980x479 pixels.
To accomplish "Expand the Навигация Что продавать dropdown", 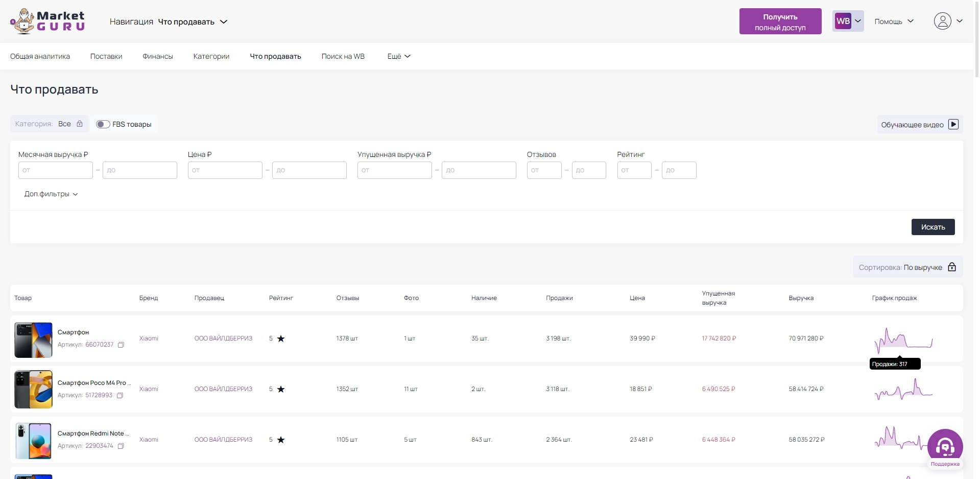I will pyautogui.click(x=169, y=21).
